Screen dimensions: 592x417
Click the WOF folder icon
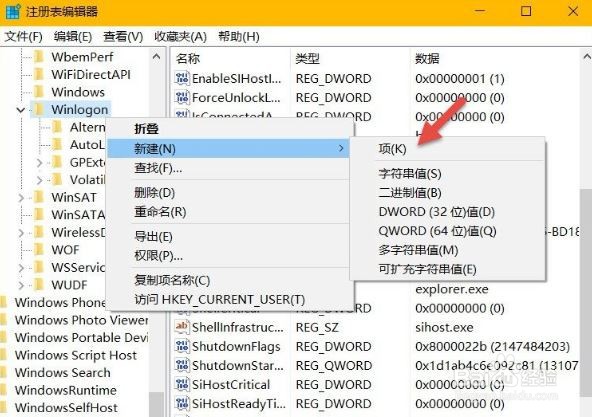(x=39, y=250)
